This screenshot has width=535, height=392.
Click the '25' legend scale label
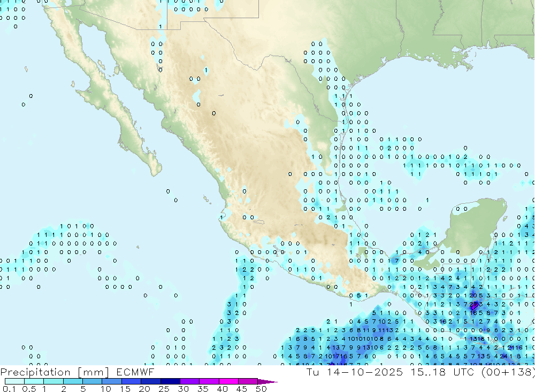pos(164,389)
